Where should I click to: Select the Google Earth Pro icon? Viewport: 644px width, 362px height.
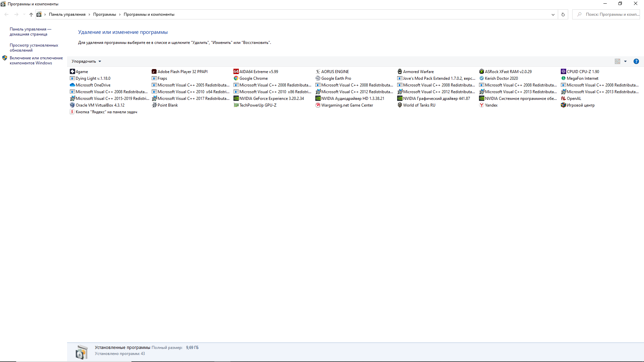pos(318,78)
